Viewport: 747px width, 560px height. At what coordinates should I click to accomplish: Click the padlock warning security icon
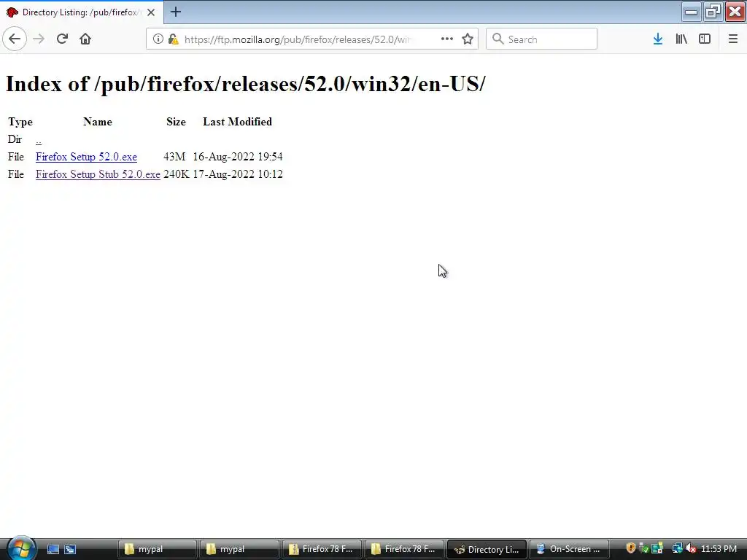click(x=173, y=39)
